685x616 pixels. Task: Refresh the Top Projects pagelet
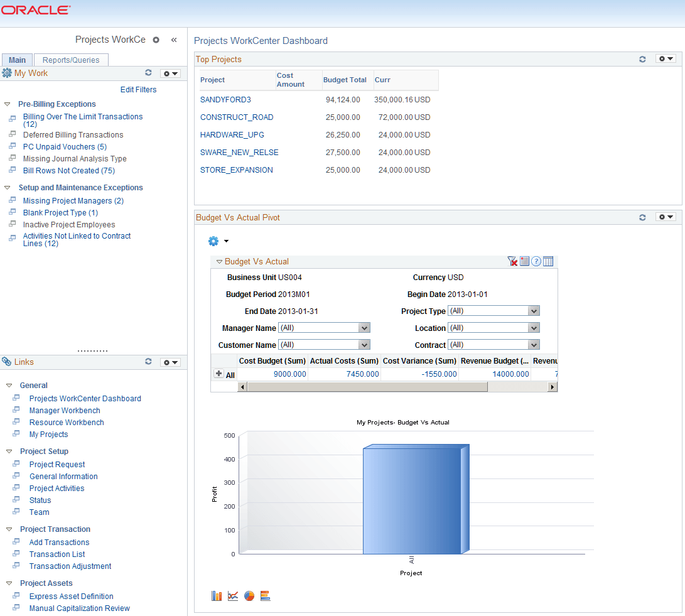[x=642, y=58]
